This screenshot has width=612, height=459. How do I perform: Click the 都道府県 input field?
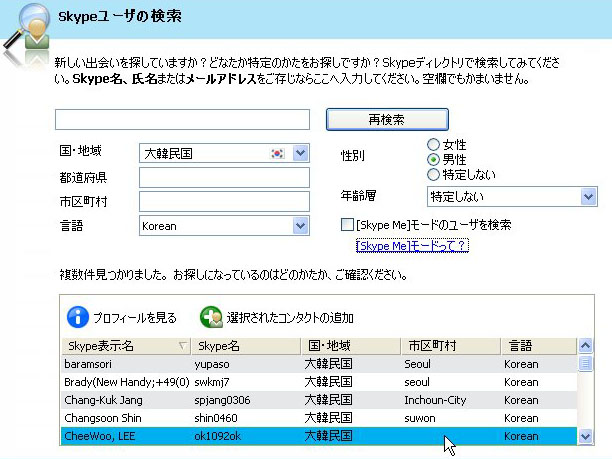click(x=224, y=178)
